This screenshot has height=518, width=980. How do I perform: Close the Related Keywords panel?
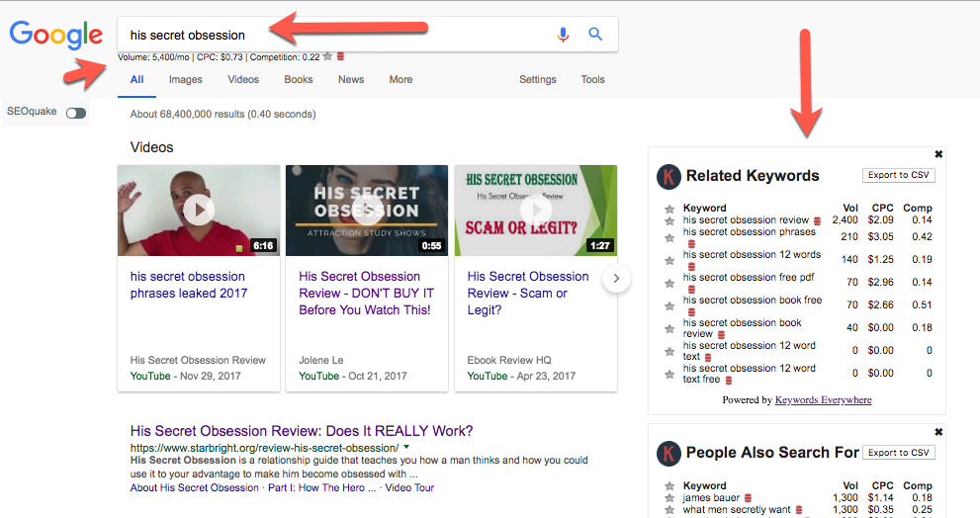(938, 153)
